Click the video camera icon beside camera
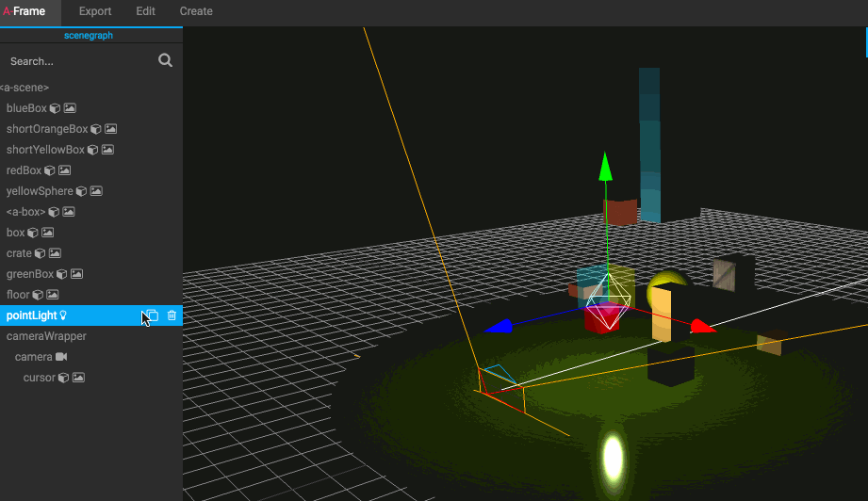This screenshot has width=868, height=501. pyautogui.click(x=61, y=357)
